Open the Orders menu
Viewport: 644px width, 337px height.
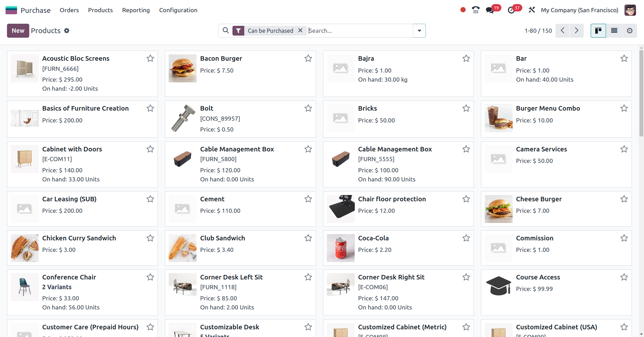point(69,10)
